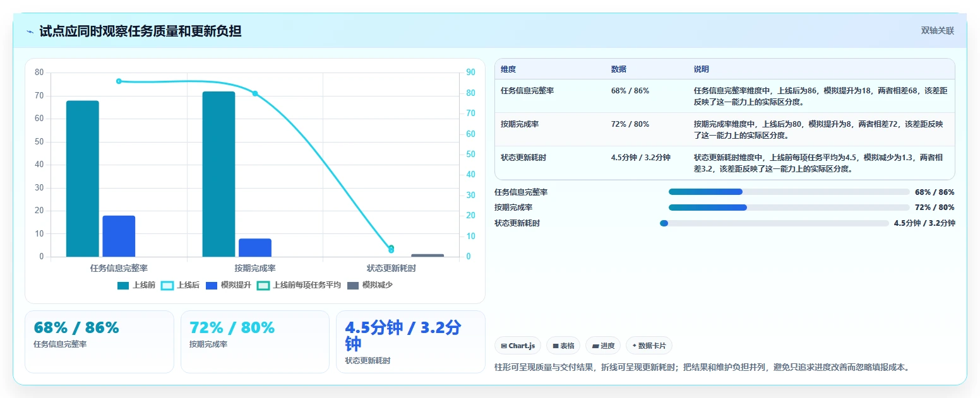The height and width of the screenshot is (398, 980).
Task: Click the 68% / 86% data card
Action: click(99, 341)
